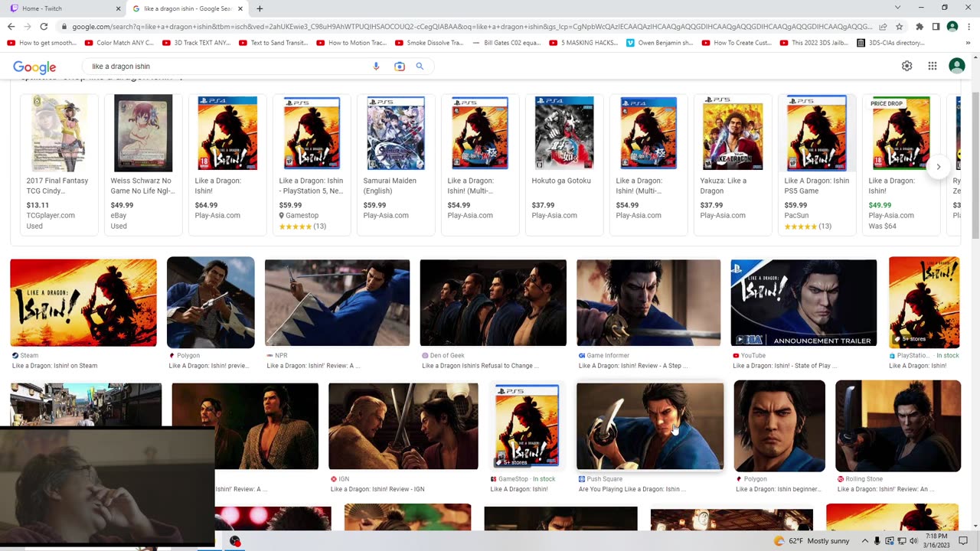Open the Chrome three-dot menu
Image resolution: width=980 pixels, height=551 pixels.
[x=969, y=27]
